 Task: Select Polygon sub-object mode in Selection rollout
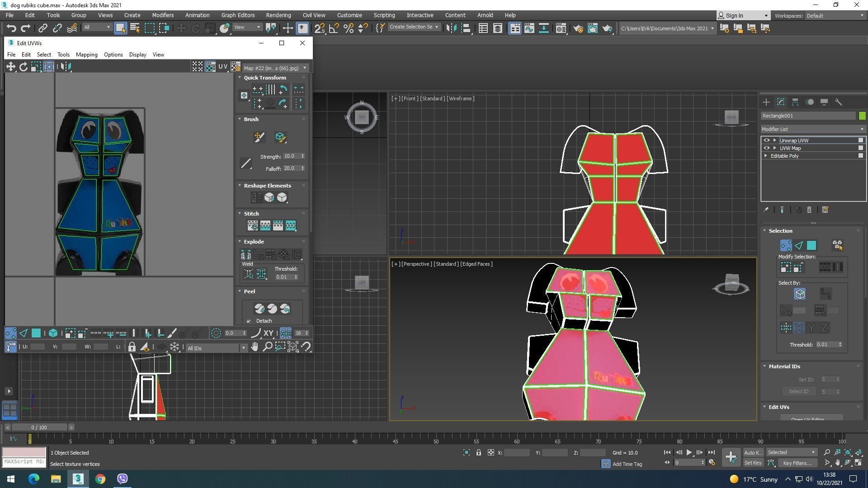pyautogui.click(x=811, y=245)
